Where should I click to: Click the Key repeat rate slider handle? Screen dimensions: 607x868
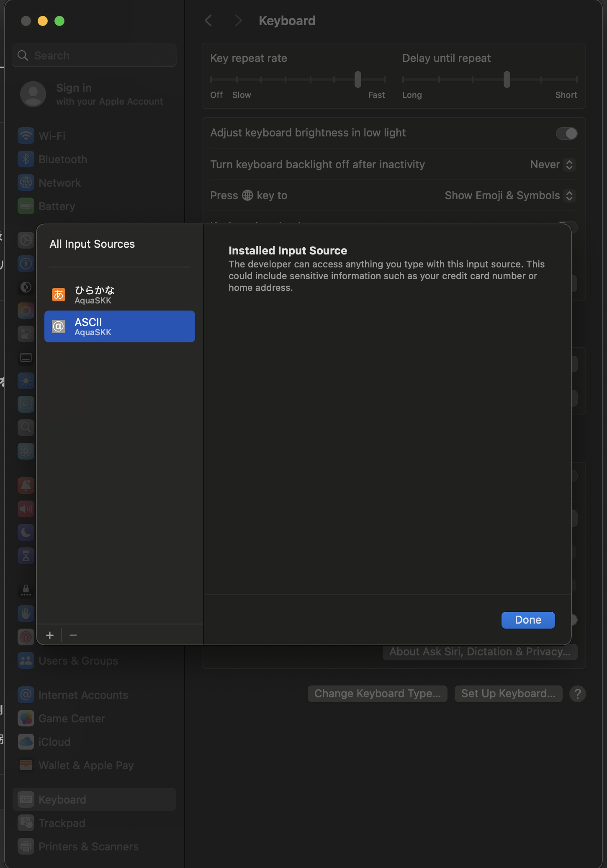pyautogui.click(x=358, y=79)
